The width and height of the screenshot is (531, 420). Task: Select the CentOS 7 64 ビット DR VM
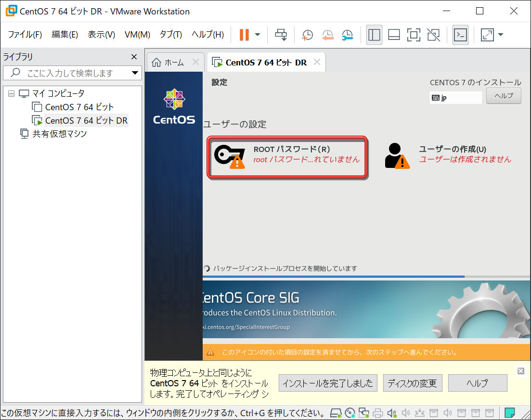click(86, 120)
